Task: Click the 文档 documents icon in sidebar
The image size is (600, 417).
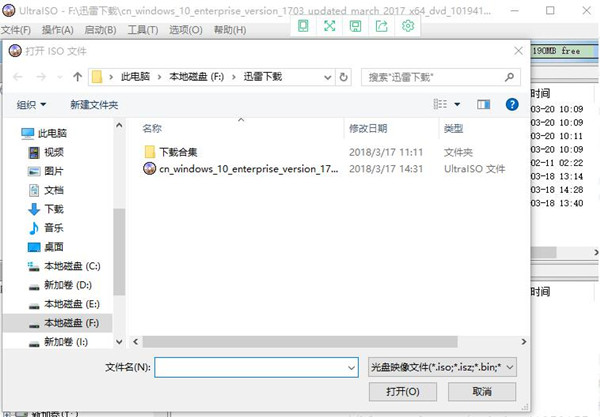Action: [34, 190]
